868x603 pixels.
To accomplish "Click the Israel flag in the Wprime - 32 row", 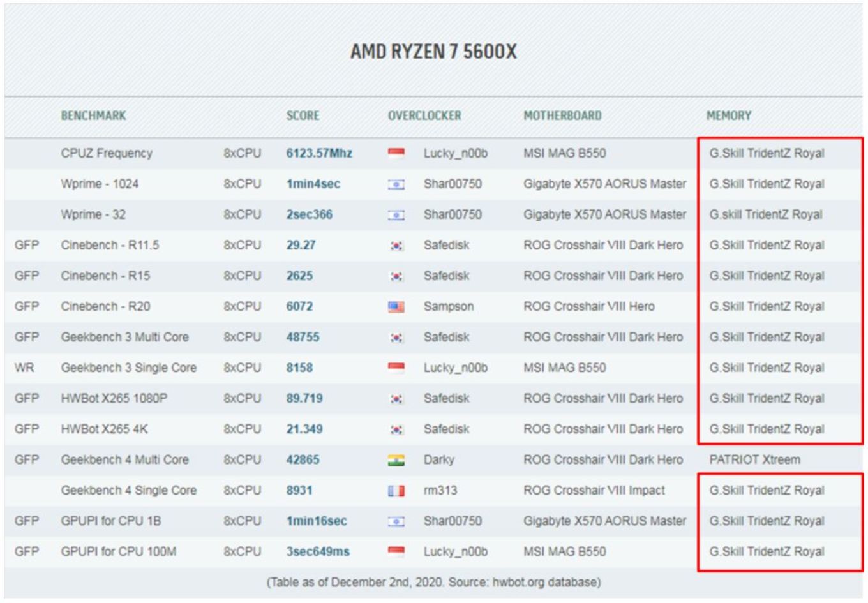I will point(396,214).
